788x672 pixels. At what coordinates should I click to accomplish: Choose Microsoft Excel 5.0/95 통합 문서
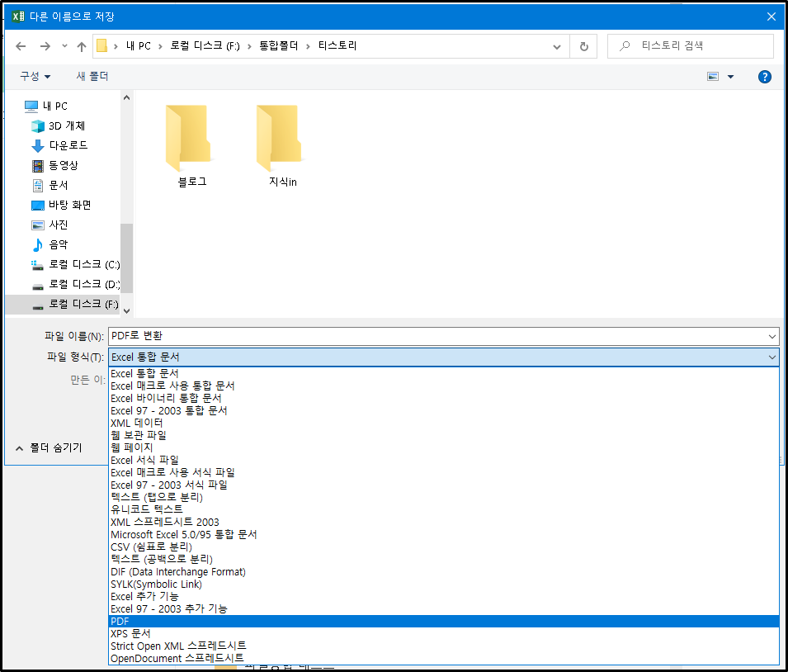(x=444, y=535)
